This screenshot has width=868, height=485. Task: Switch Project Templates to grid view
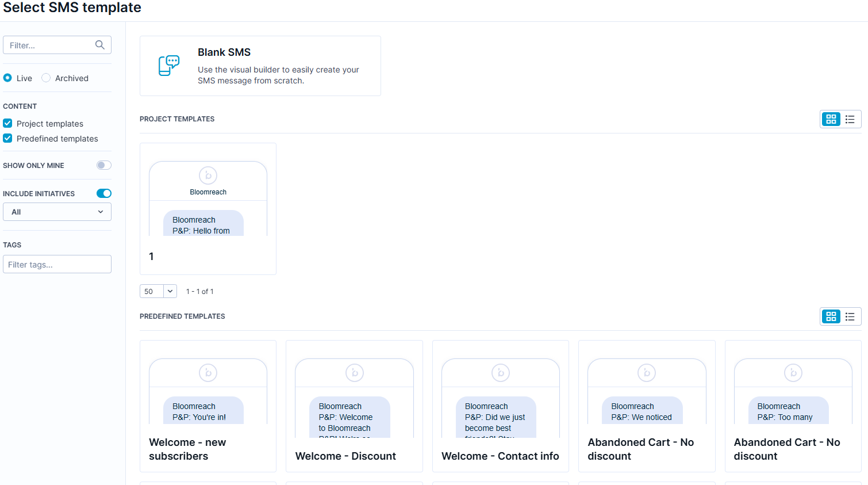[x=831, y=119]
